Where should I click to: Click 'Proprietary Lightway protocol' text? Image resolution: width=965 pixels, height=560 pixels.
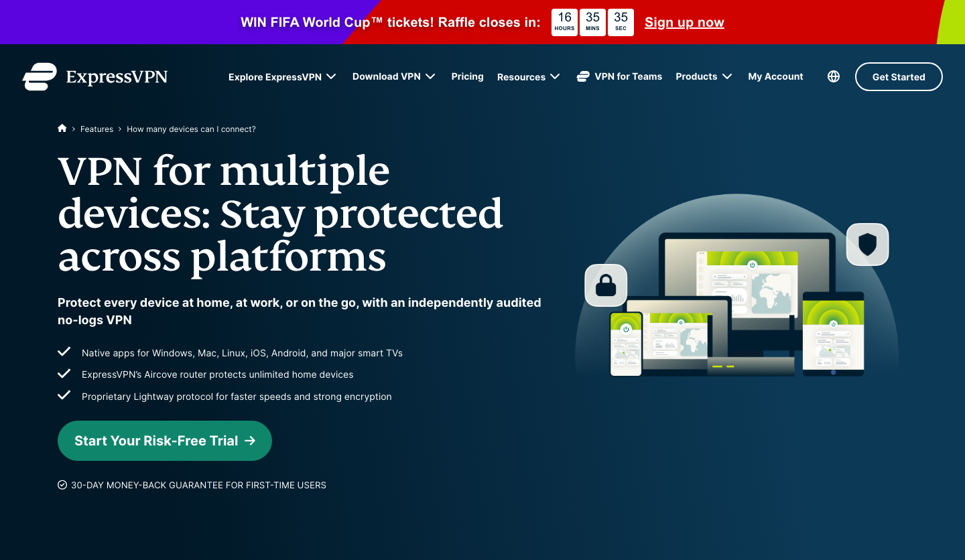[x=237, y=397]
